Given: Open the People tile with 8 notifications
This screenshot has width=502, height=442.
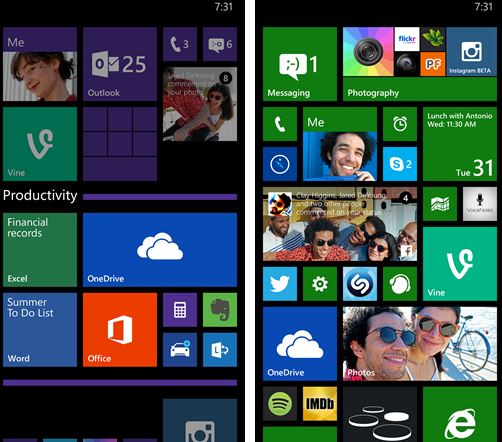Looking at the screenshot, I should pyautogui.click(x=200, y=104).
